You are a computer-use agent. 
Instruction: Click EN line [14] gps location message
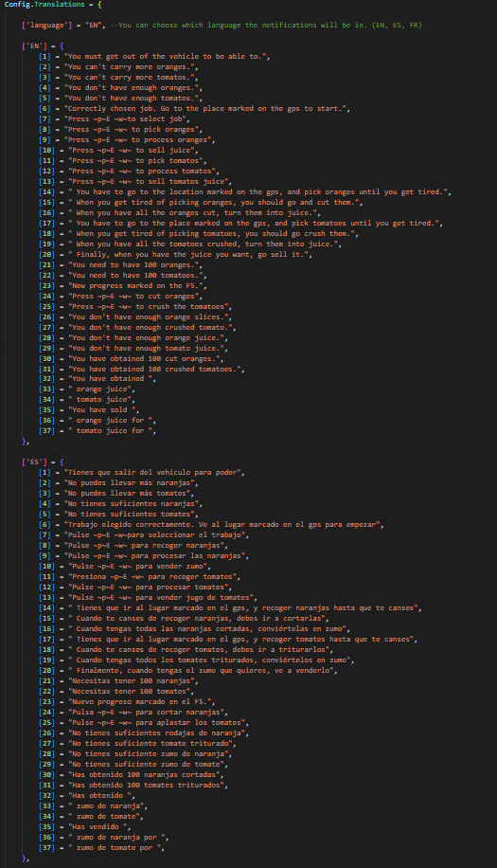click(x=245, y=192)
